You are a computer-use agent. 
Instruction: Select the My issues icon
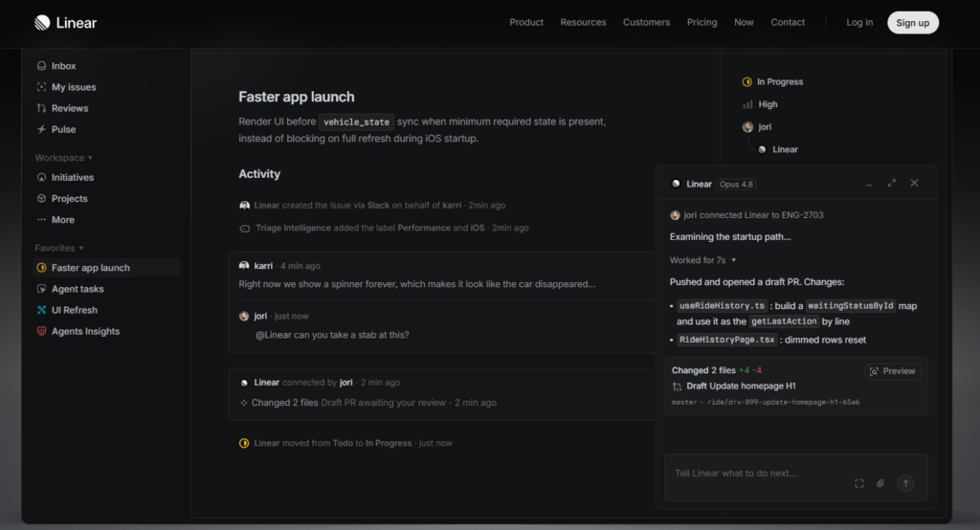tap(41, 87)
